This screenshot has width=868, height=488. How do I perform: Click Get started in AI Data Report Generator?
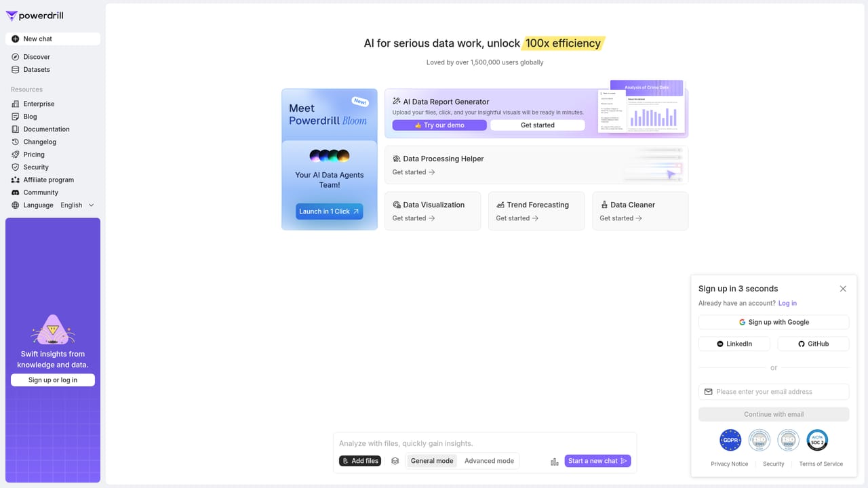tap(538, 125)
